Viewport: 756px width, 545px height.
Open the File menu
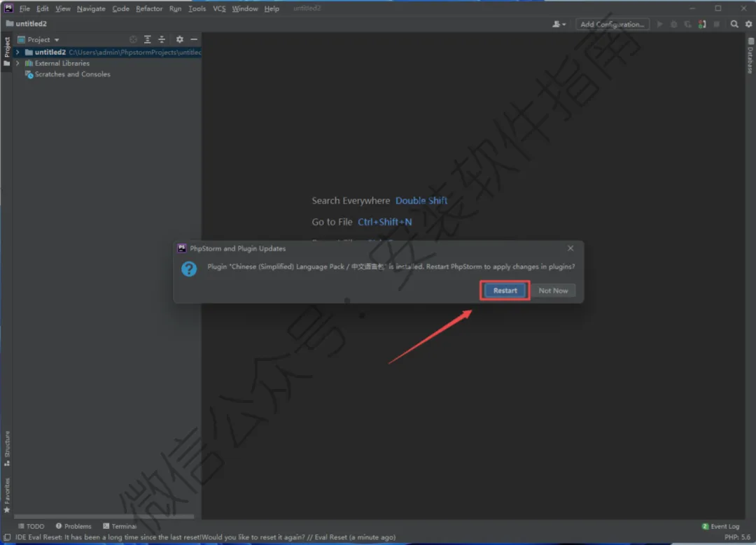coord(24,8)
